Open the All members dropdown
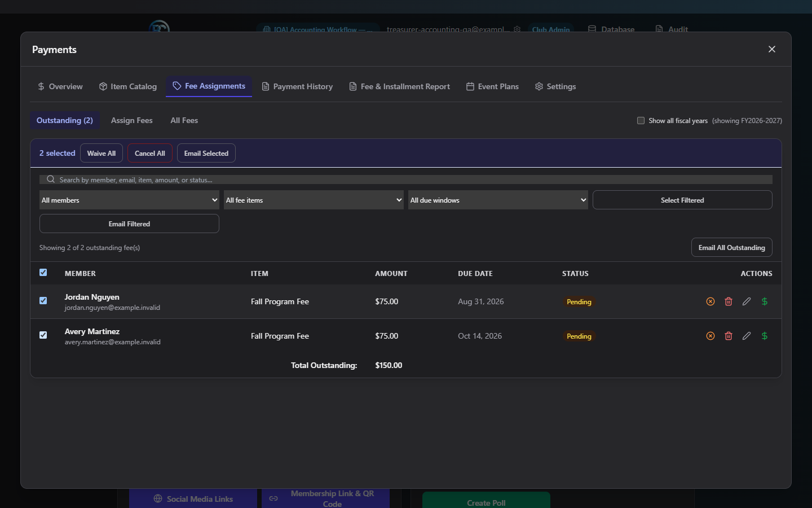The height and width of the screenshot is (508, 812). point(129,200)
